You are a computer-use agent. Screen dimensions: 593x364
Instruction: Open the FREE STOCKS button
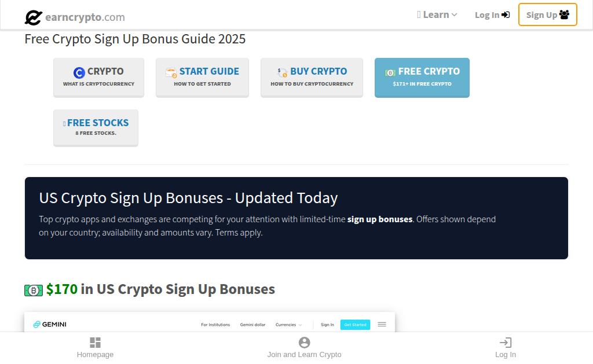[96, 127]
